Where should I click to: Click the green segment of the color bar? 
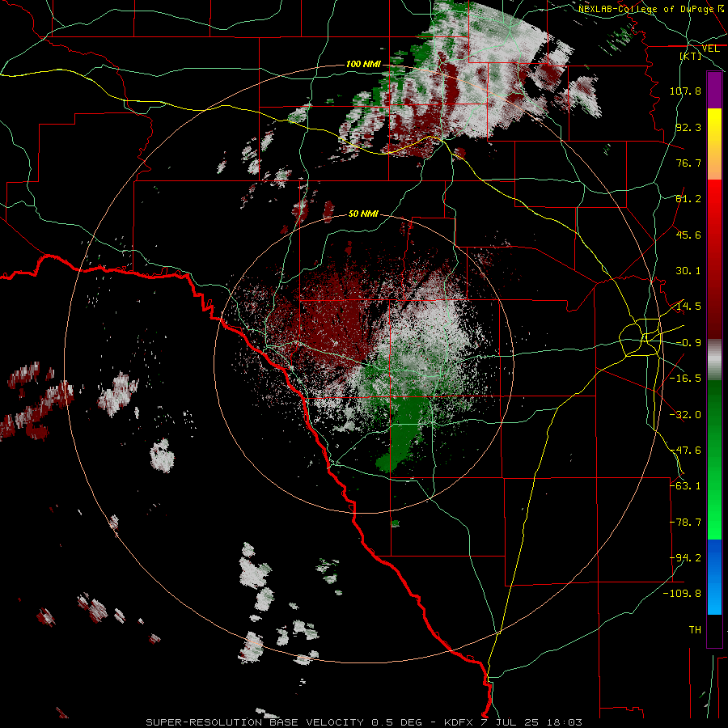click(714, 459)
